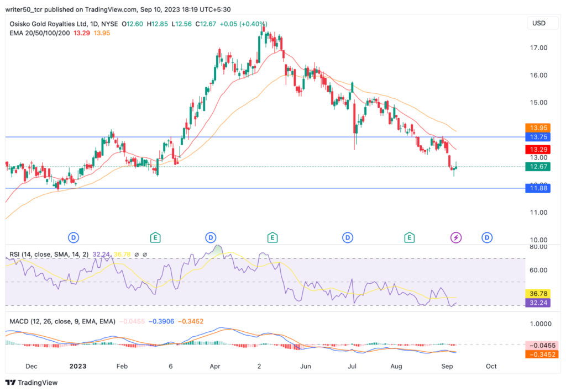Click the C12.67 close value
Viewport: 566px width, 392px height.
206,24
